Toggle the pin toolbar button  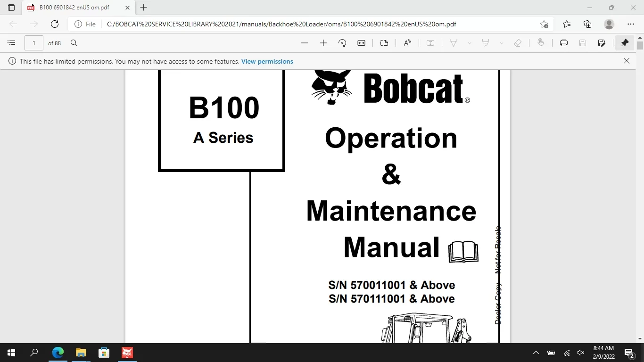pyautogui.click(x=625, y=43)
